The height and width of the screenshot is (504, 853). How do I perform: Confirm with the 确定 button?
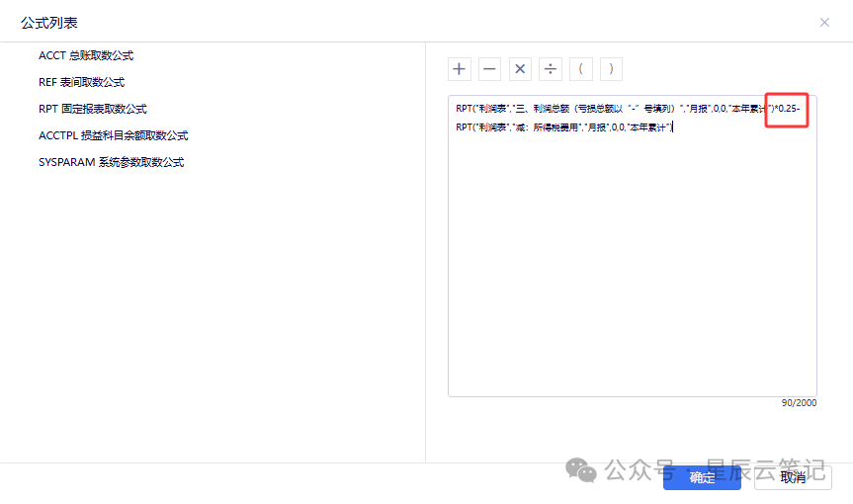pyautogui.click(x=702, y=477)
